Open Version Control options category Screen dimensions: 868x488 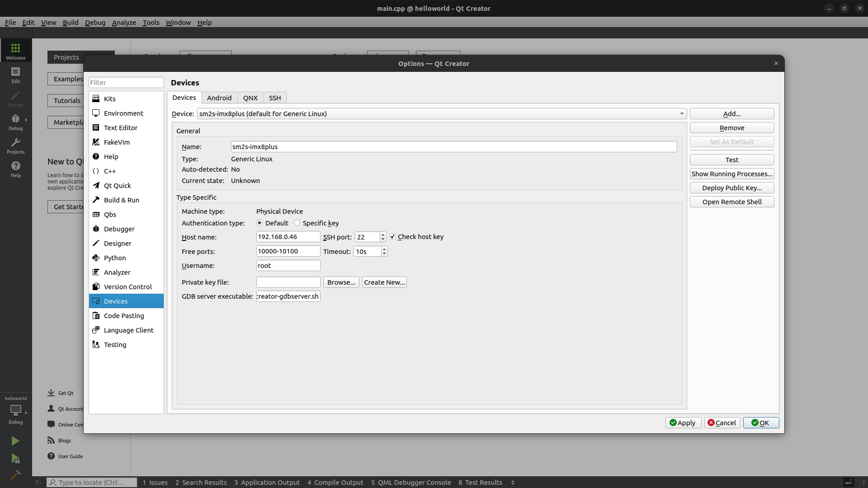click(x=127, y=287)
